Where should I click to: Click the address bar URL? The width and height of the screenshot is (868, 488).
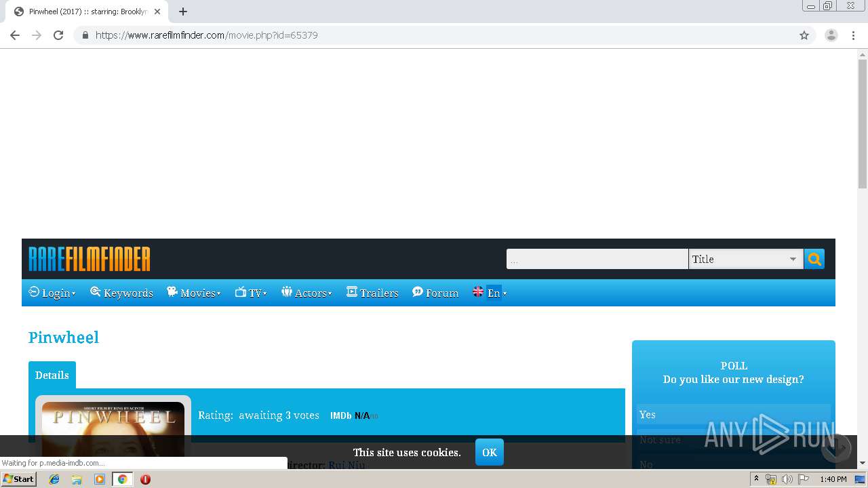(207, 35)
